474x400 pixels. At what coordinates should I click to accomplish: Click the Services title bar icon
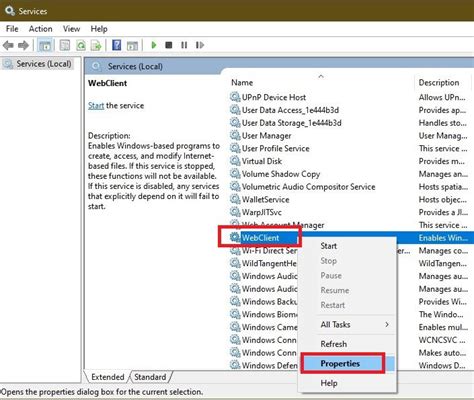pos(10,11)
